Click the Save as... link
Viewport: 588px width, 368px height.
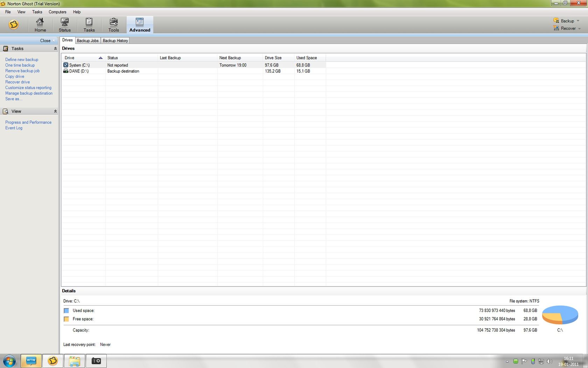click(14, 99)
